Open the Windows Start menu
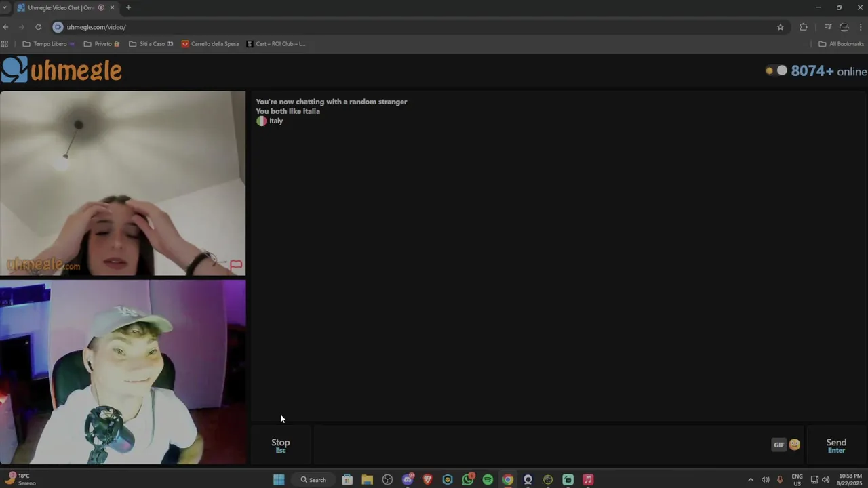Viewport: 868px width, 488px height. coord(279,480)
